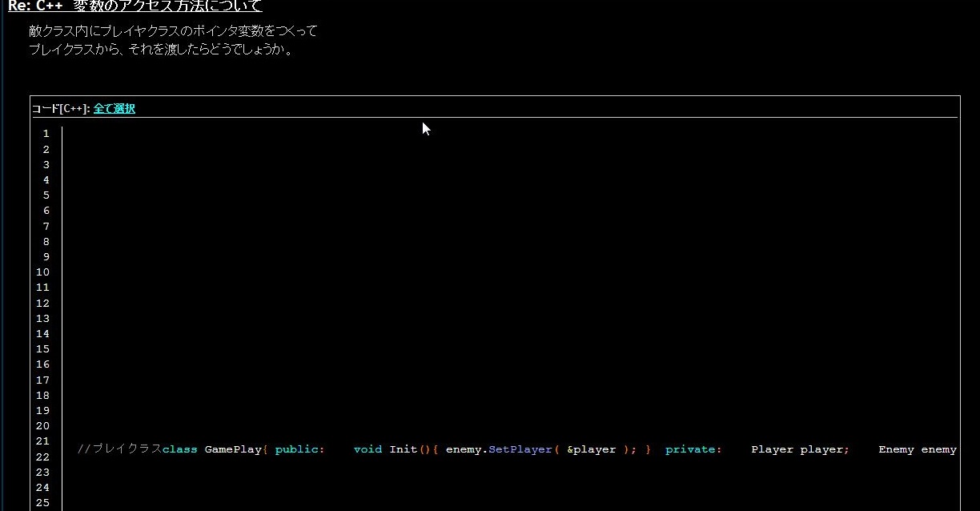The height and width of the screenshot is (511, 980).
Task: Click the "public:" access specifier
Action: 299,449
